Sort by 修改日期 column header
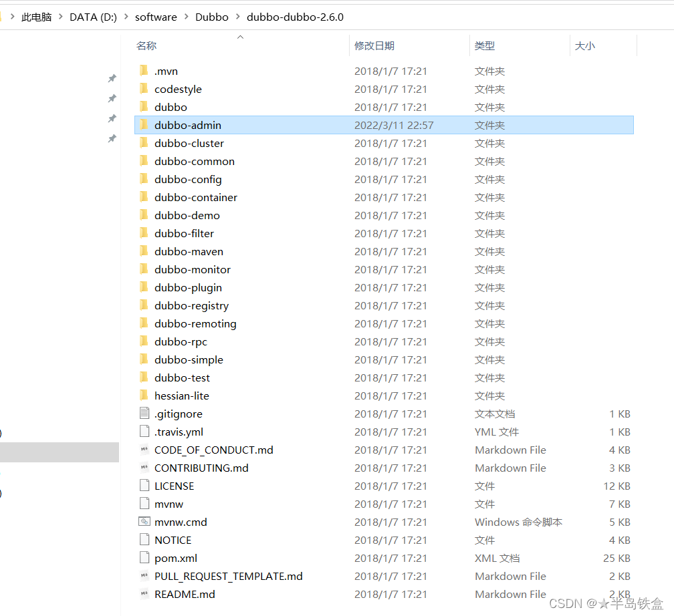 click(x=374, y=45)
